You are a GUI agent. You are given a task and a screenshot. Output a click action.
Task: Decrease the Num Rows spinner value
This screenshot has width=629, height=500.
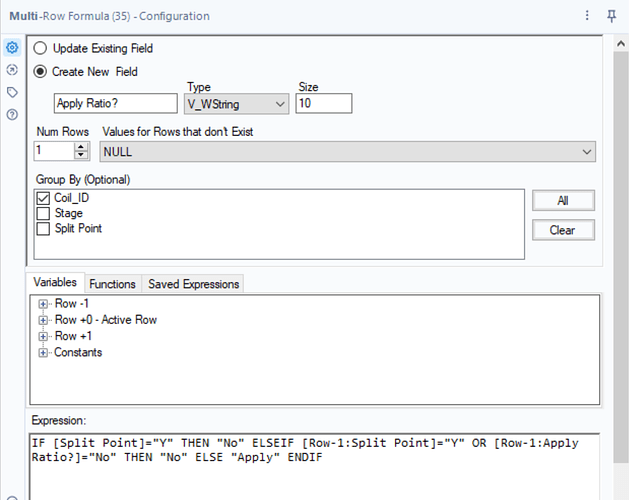click(81, 155)
